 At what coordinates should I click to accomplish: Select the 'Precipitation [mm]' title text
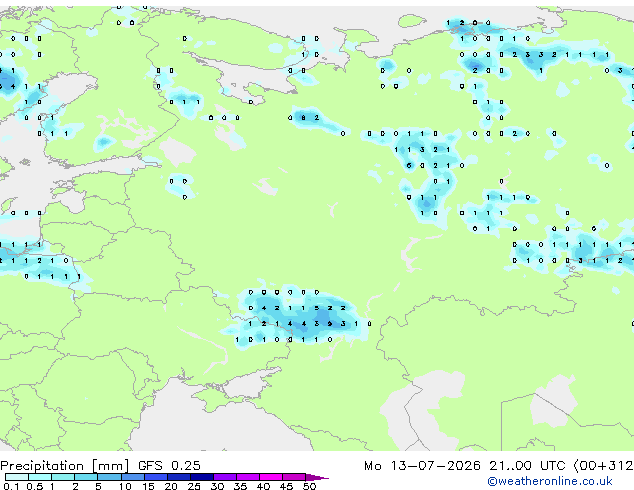pos(65,466)
